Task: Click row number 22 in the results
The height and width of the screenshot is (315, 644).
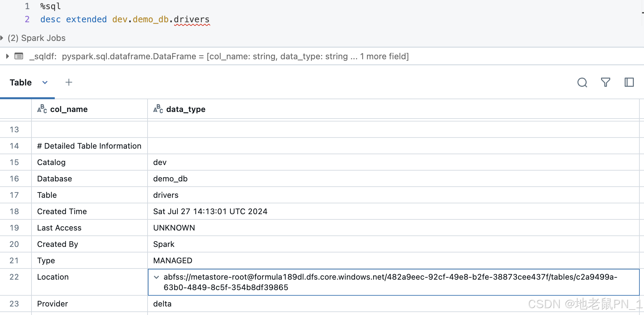Action: click(x=14, y=277)
